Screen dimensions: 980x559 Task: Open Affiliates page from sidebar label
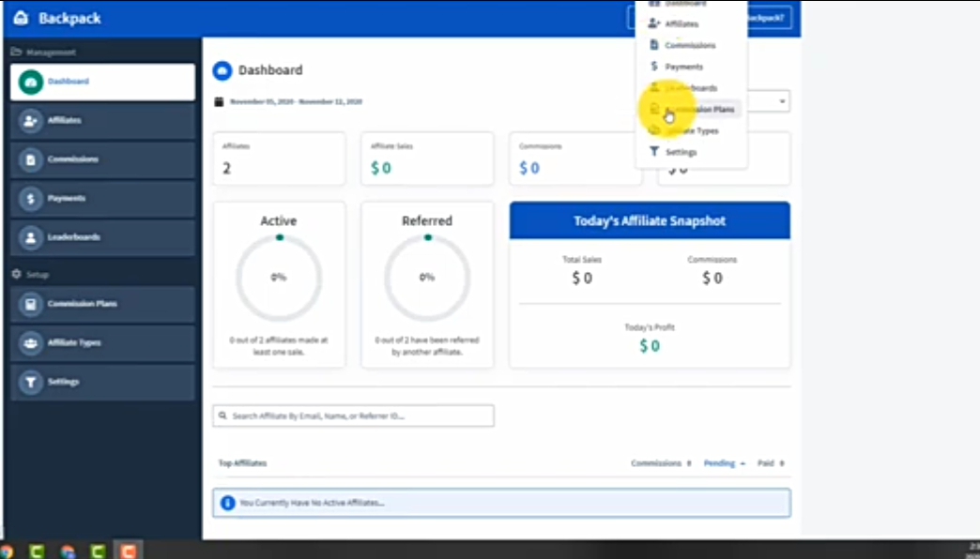coord(65,120)
